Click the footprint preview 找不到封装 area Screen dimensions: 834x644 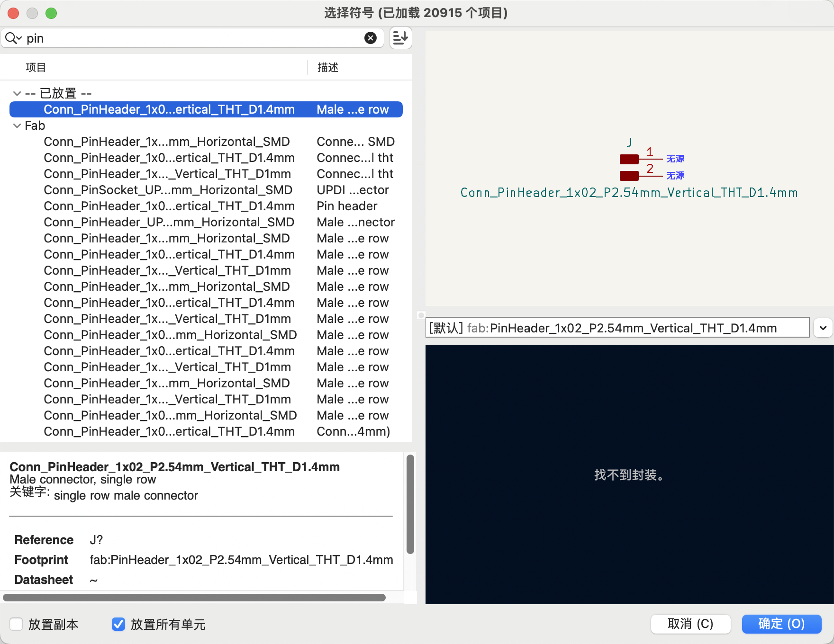(629, 474)
